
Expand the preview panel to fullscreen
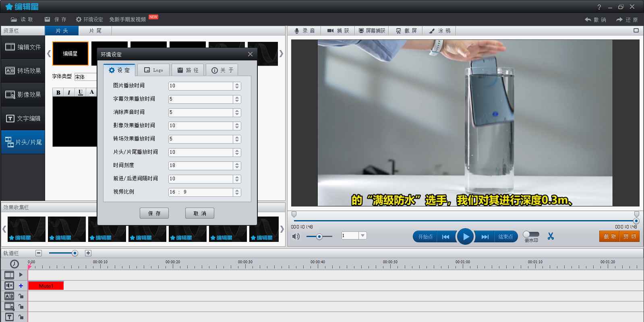pyautogui.click(x=636, y=31)
